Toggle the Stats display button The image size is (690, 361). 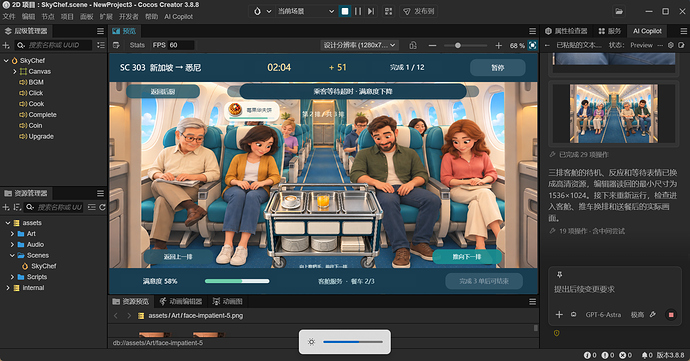point(137,45)
